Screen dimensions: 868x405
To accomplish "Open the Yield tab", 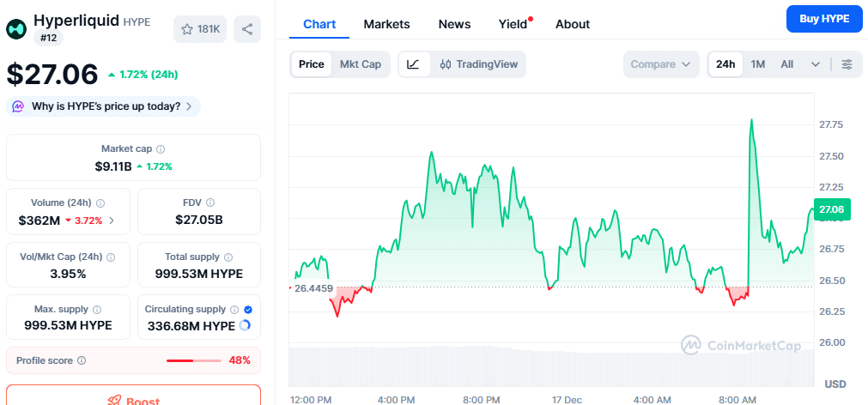I will pyautogui.click(x=513, y=24).
